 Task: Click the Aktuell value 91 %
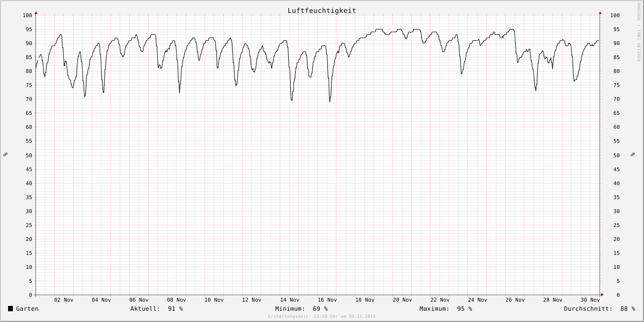point(175,309)
